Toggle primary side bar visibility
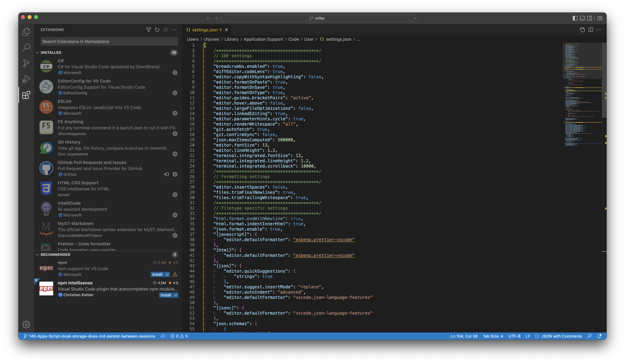This screenshot has width=625, height=364. (x=575, y=18)
